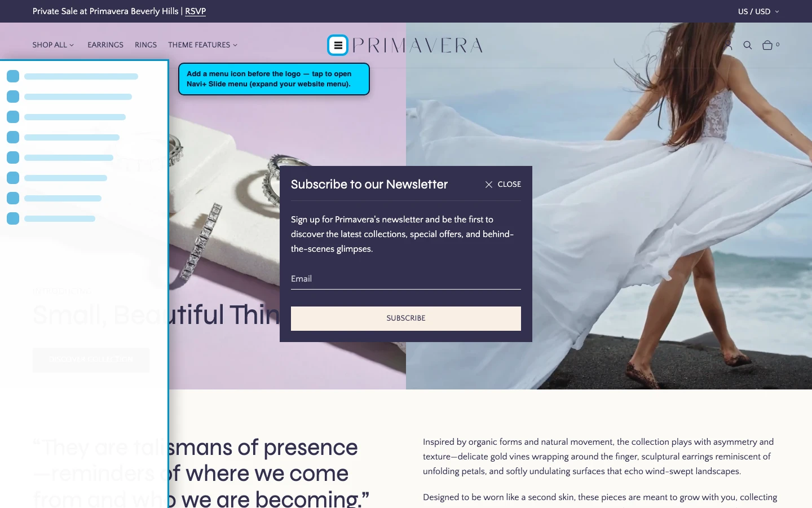Open the US / USD currency selector
Image resolution: width=812 pixels, height=508 pixels.
coord(758,11)
